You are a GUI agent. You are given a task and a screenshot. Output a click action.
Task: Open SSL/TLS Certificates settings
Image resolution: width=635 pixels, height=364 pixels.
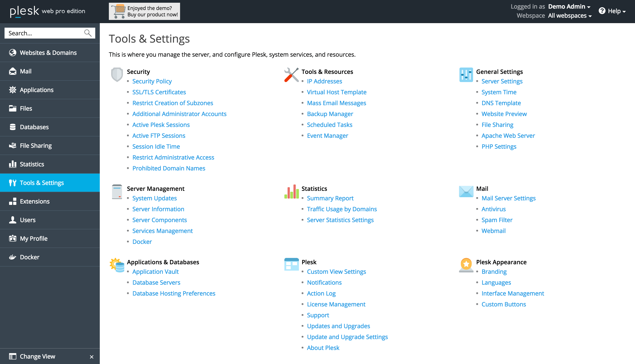(159, 92)
